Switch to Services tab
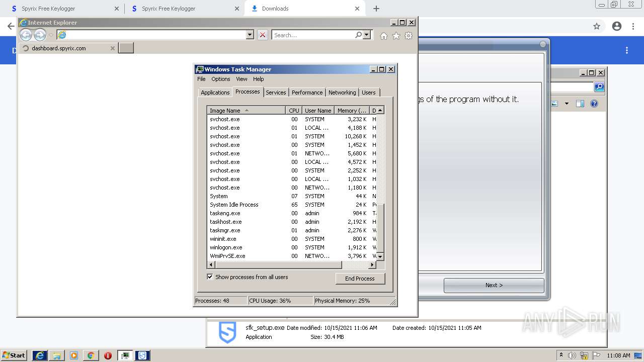 tap(276, 93)
